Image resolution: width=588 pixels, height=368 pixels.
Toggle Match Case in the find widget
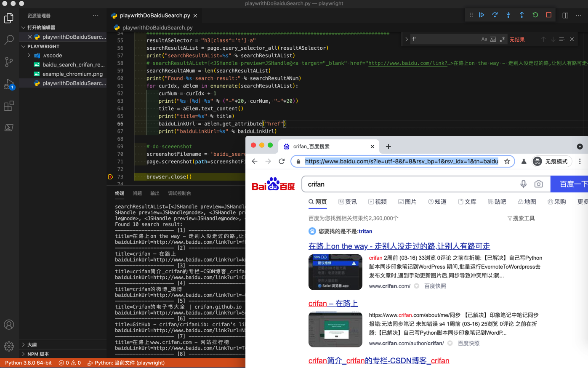pos(484,39)
